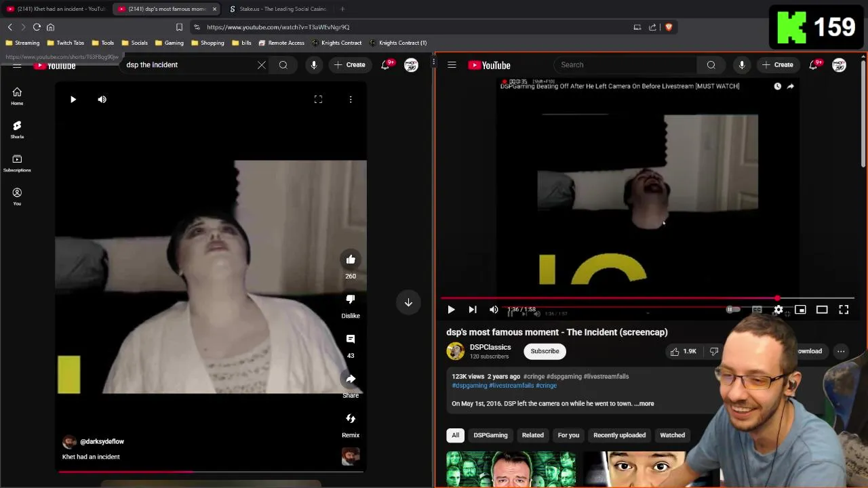The image size is (868, 488).
Task: Play the DSP incident video
Action: pyautogui.click(x=451, y=310)
